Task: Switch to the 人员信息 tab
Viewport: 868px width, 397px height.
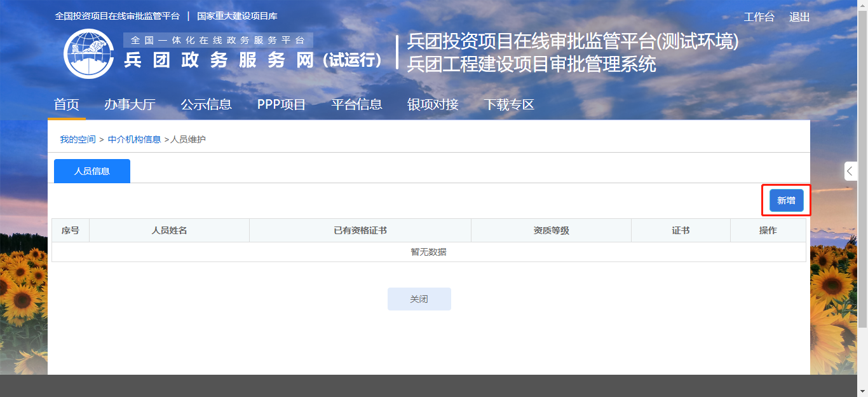Action: pos(92,171)
